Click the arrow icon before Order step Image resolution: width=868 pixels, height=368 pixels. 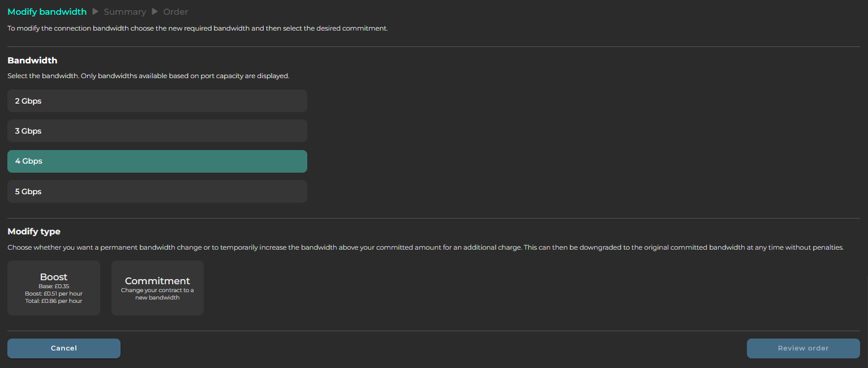pos(154,12)
